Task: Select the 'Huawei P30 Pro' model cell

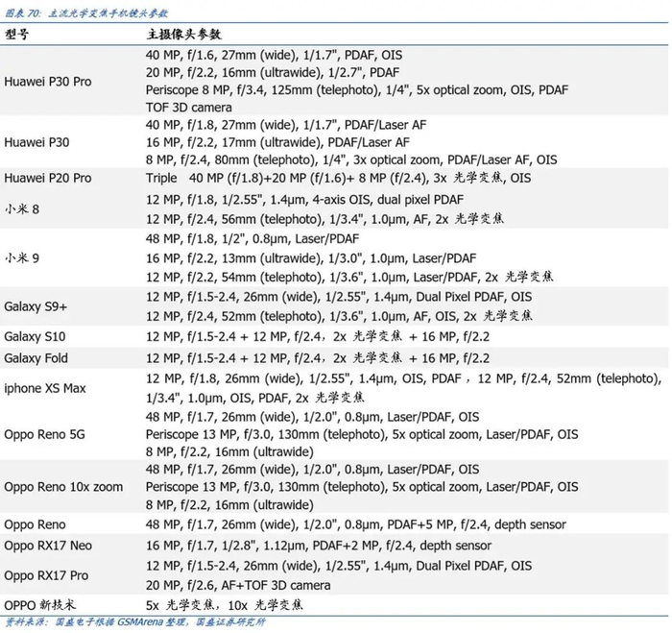Action: click(48, 82)
